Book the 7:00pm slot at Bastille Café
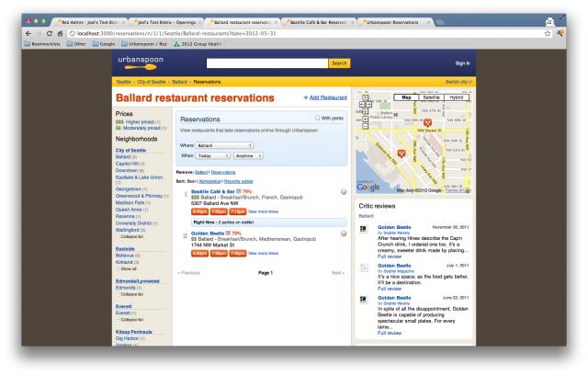Viewport: 588px width, 376px height. pos(219,211)
